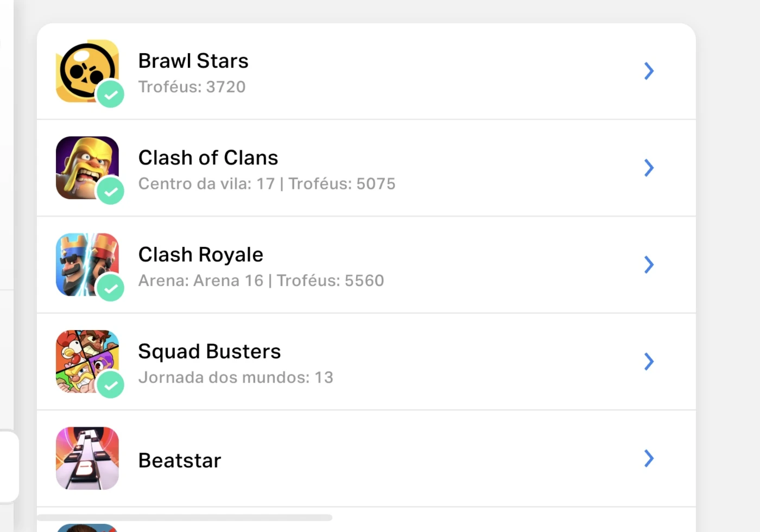Click the green checkmark on Squad Busters
This screenshot has height=532, width=760.
[x=111, y=385]
